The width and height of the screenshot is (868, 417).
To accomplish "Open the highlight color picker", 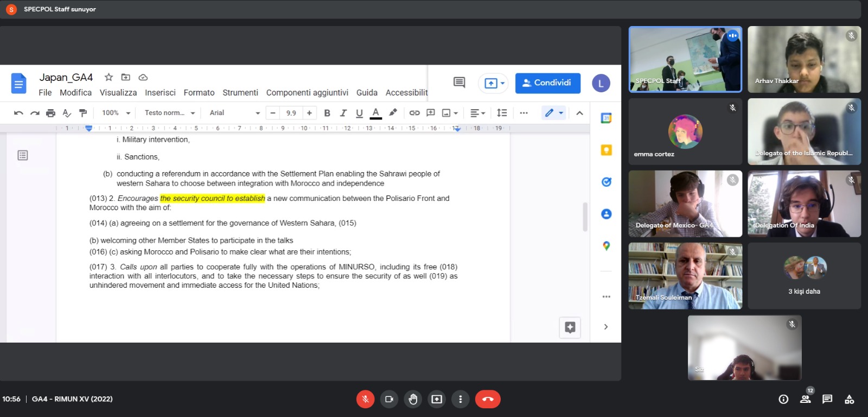I will (393, 112).
